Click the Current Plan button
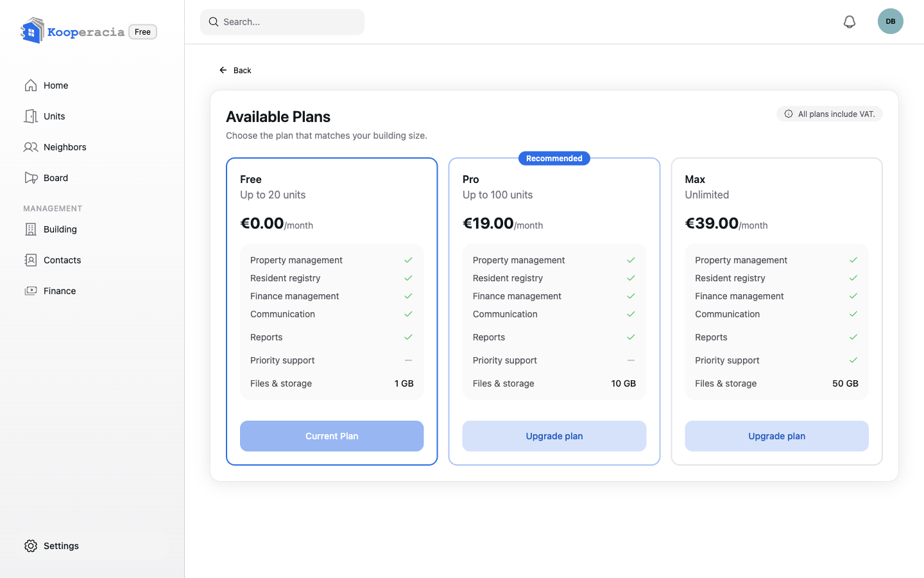This screenshot has width=924, height=578. point(332,436)
